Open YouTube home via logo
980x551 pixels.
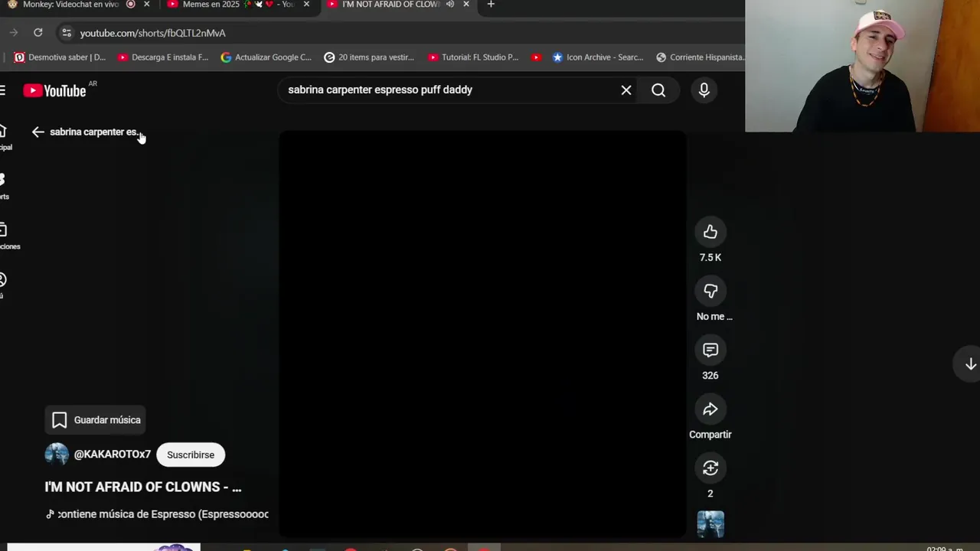[x=54, y=90]
